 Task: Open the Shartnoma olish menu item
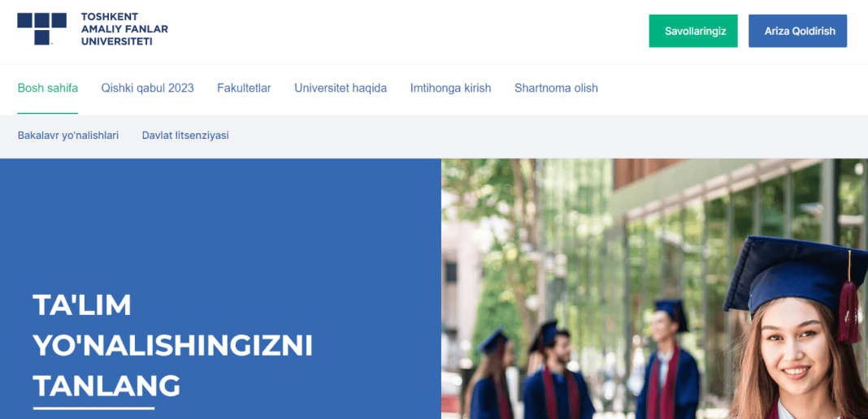coord(556,88)
